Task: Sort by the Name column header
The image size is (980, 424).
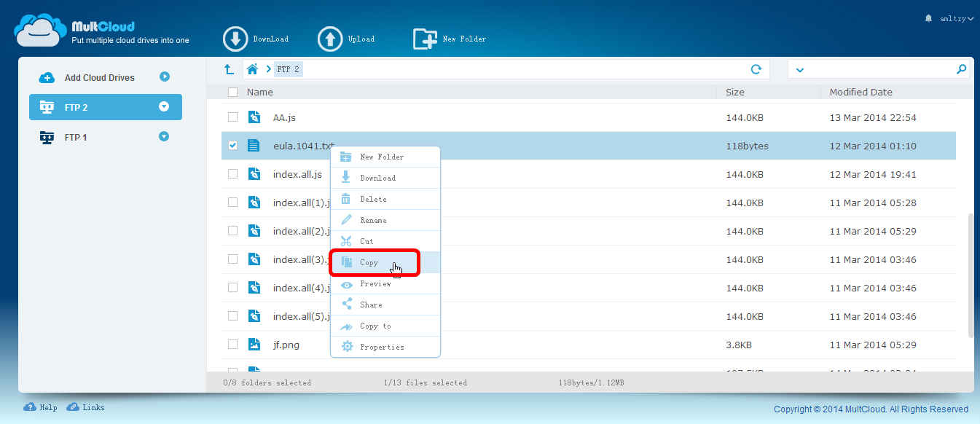Action: (260, 93)
